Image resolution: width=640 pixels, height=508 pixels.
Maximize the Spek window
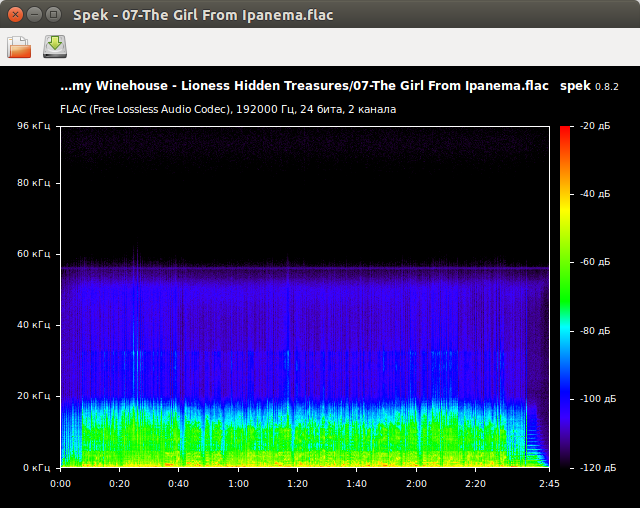53,15
